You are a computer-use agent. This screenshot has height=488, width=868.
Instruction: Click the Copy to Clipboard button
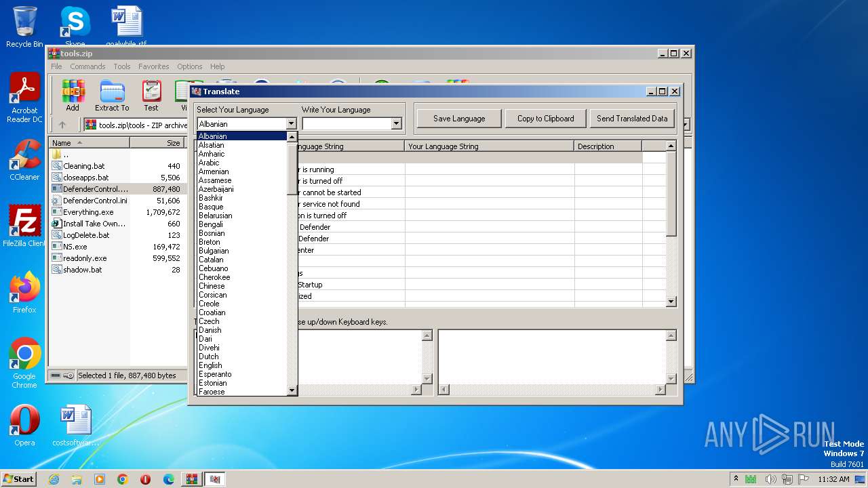[546, 119]
